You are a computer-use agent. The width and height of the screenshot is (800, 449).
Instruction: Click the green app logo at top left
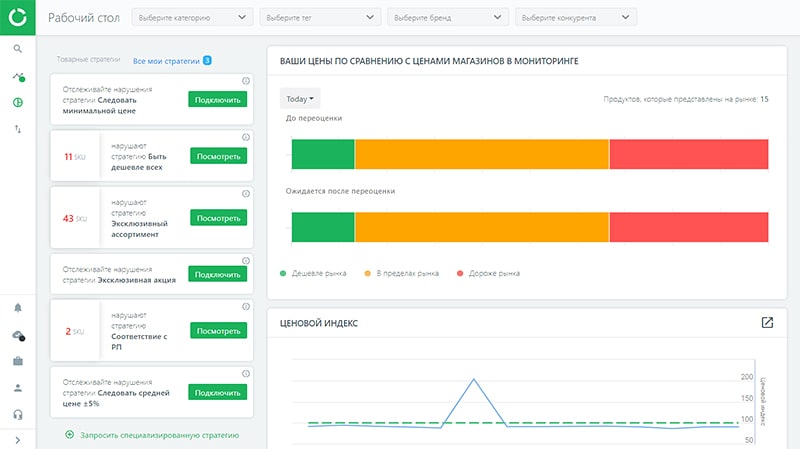click(x=17, y=17)
